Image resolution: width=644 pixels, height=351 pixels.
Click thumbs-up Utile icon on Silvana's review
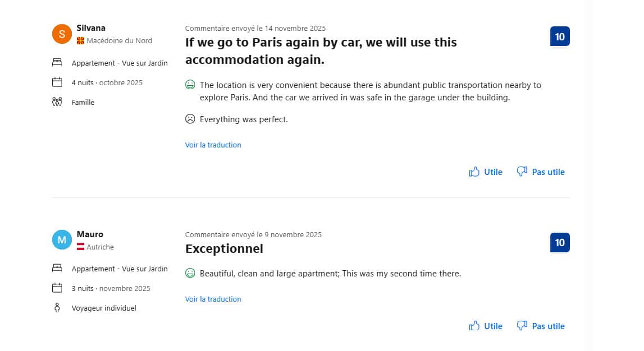pos(474,172)
